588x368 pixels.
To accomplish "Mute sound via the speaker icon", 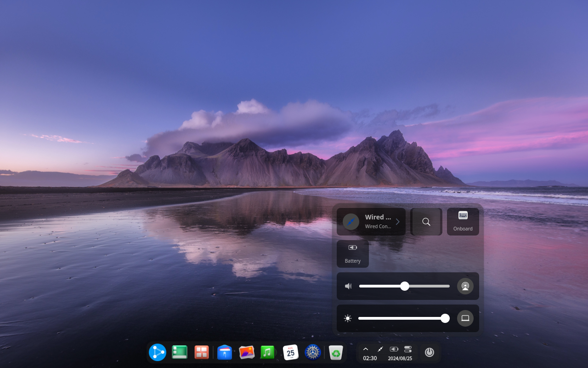I will pyautogui.click(x=348, y=286).
